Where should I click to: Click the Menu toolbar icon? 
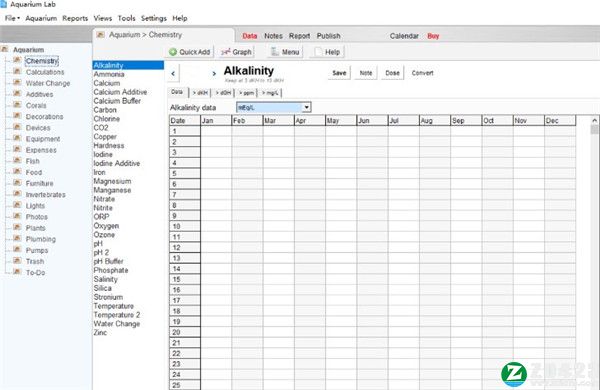coord(274,52)
